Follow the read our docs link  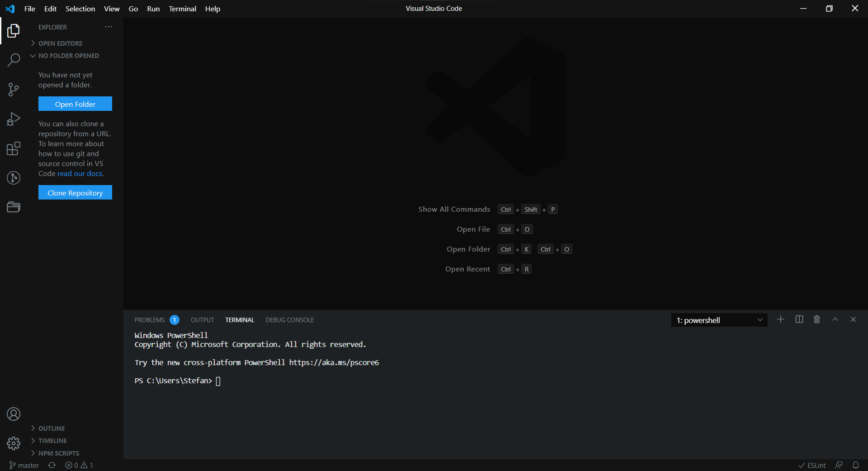tap(80, 174)
